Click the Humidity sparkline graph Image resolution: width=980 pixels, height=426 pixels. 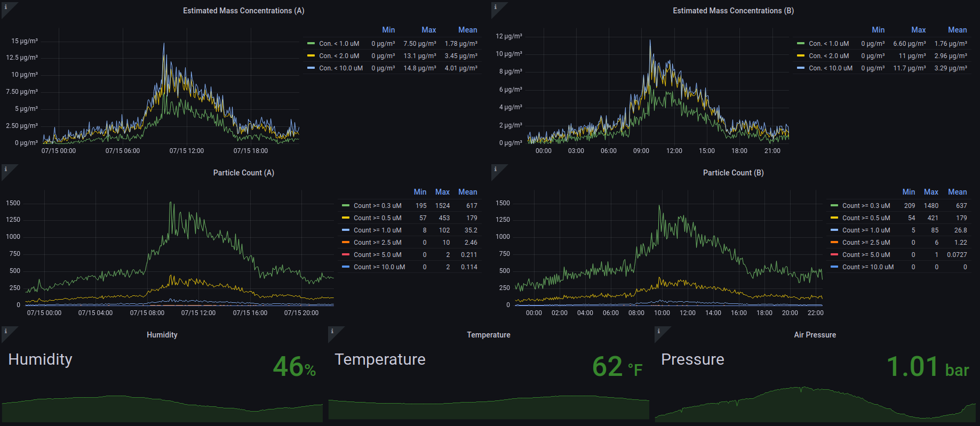[162, 408]
